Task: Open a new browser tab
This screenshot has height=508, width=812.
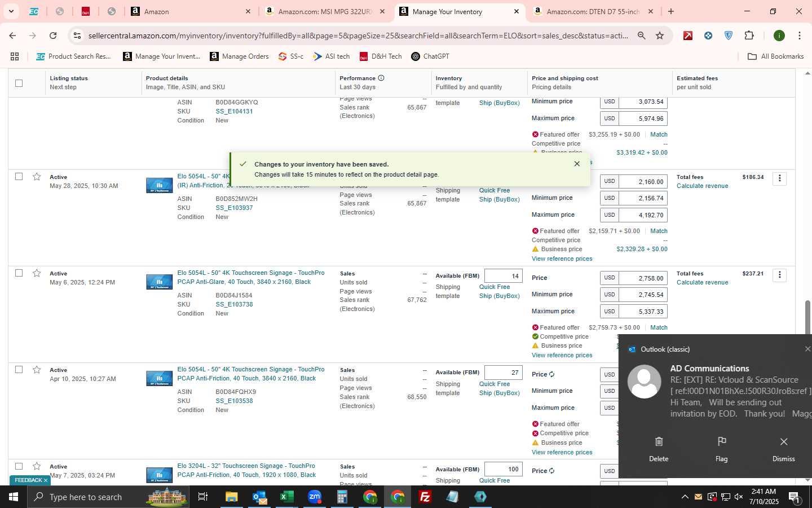Action: coord(670,11)
